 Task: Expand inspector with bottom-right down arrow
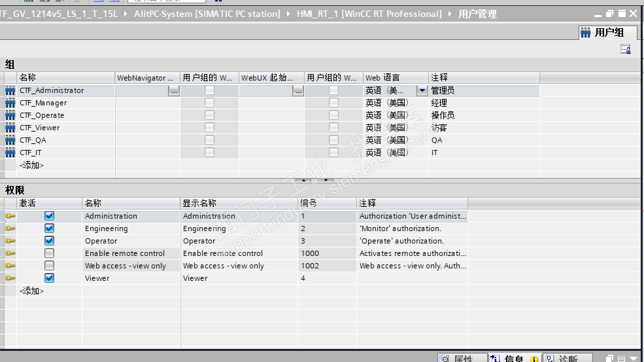pos(633,358)
